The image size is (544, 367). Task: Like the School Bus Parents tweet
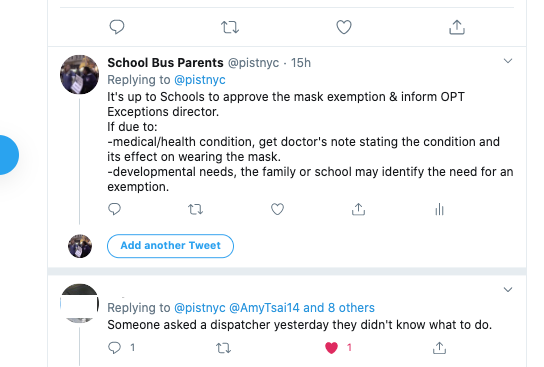(277, 209)
